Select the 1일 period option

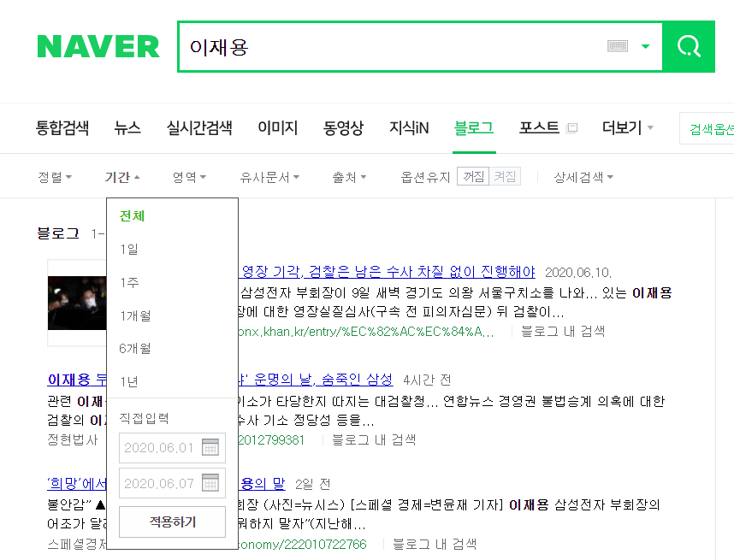point(128,249)
